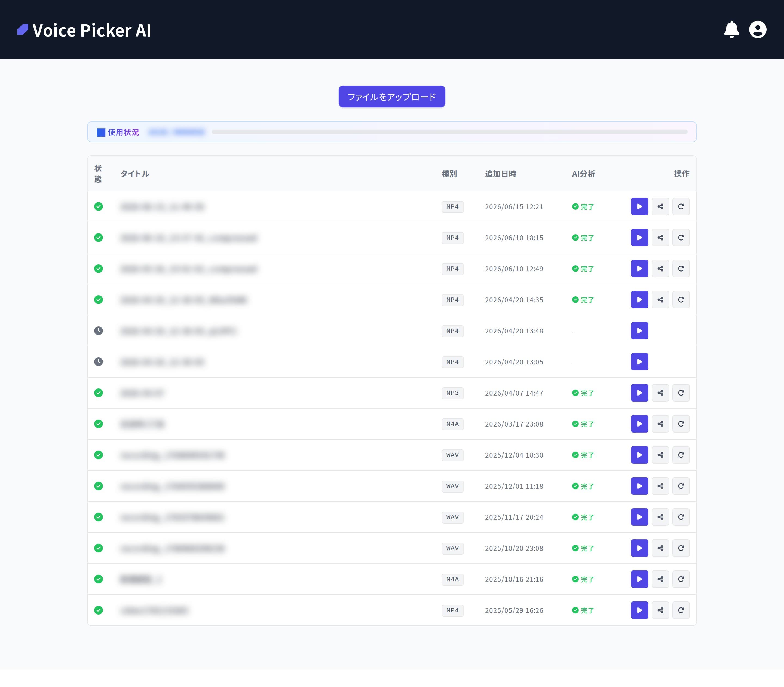
Task: Click the date 2026/06/15 12:21
Action: pyautogui.click(x=514, y=207)
